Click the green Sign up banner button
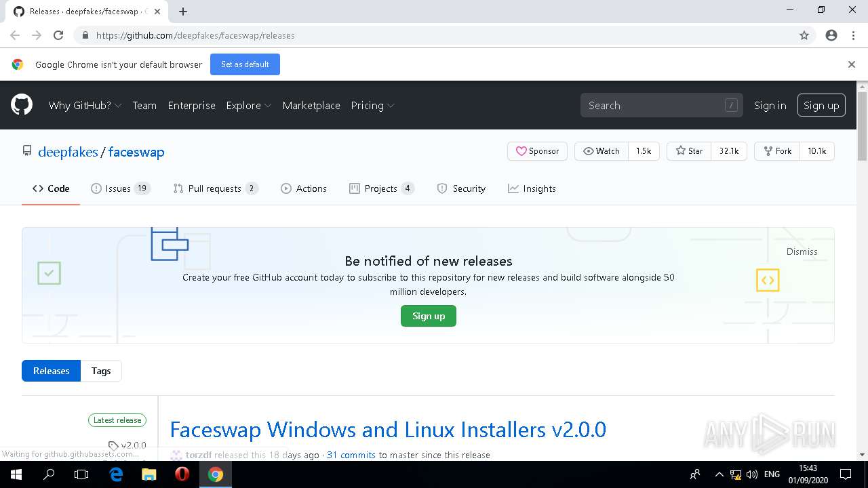The height and width of the screenshot is (488, 868). click(429, 316)
